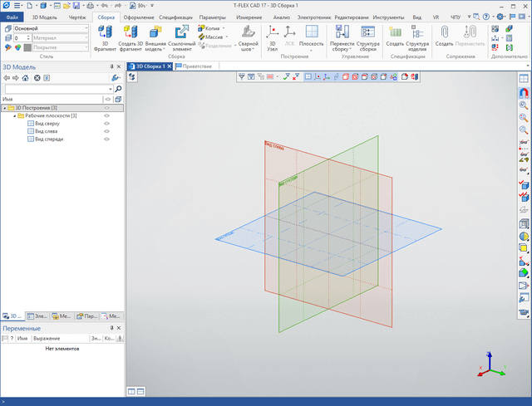The height and width of the screenshot is (406, 532).
Task: Click the home icon in 3D Модель panel
Action: pos(26,77)
